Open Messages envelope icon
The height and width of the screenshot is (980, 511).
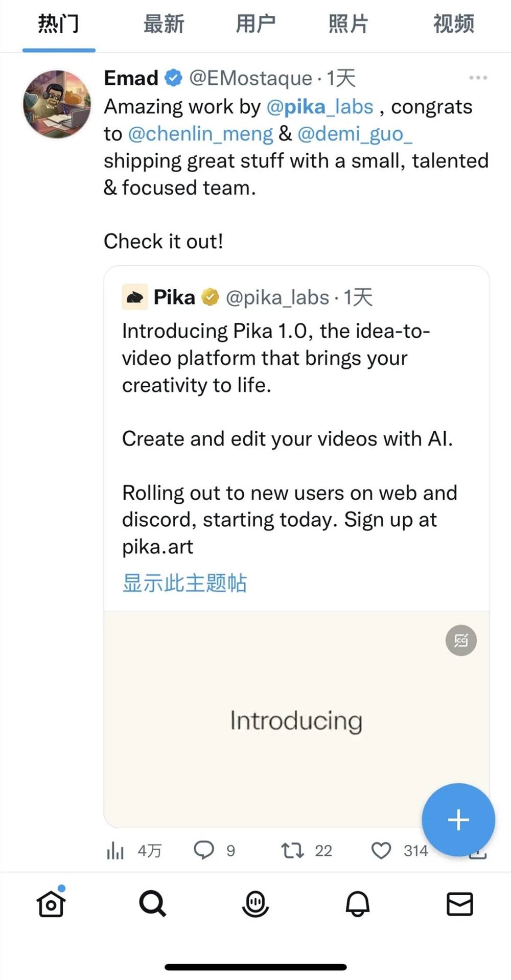click(x=459, y=903)
